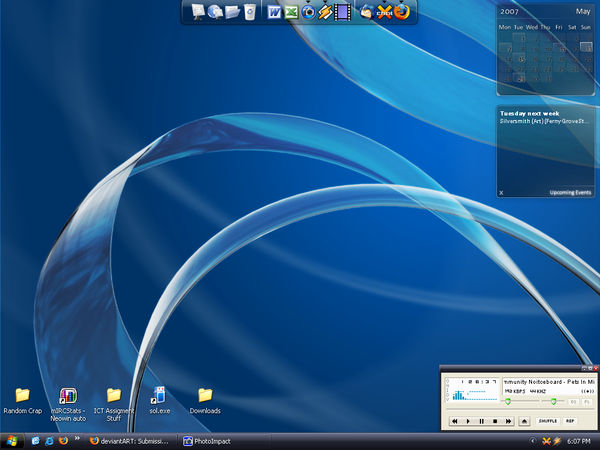Open PhotoImpact camera icon in the dock

tap(308, 12)
